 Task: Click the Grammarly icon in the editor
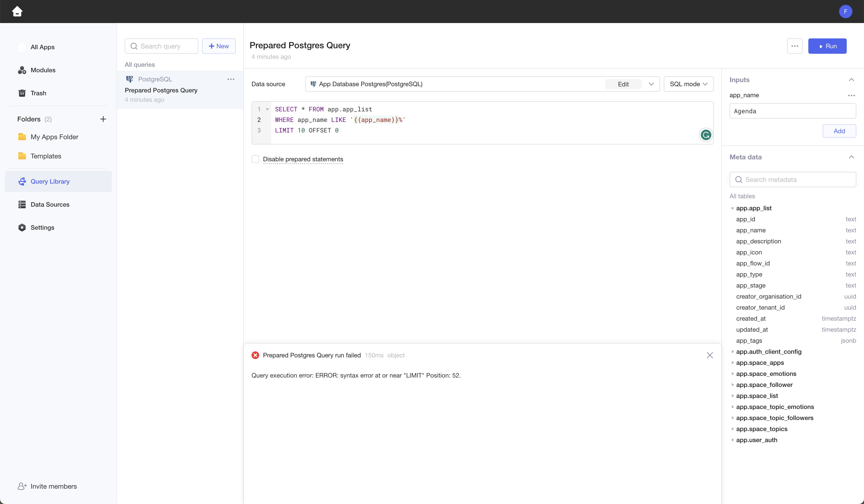click(706, 135)
